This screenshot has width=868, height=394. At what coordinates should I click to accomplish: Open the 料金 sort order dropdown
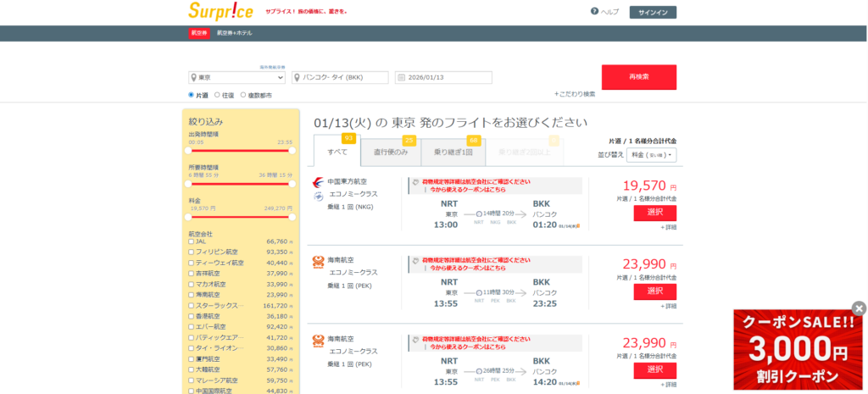click(x=651, y=155)
